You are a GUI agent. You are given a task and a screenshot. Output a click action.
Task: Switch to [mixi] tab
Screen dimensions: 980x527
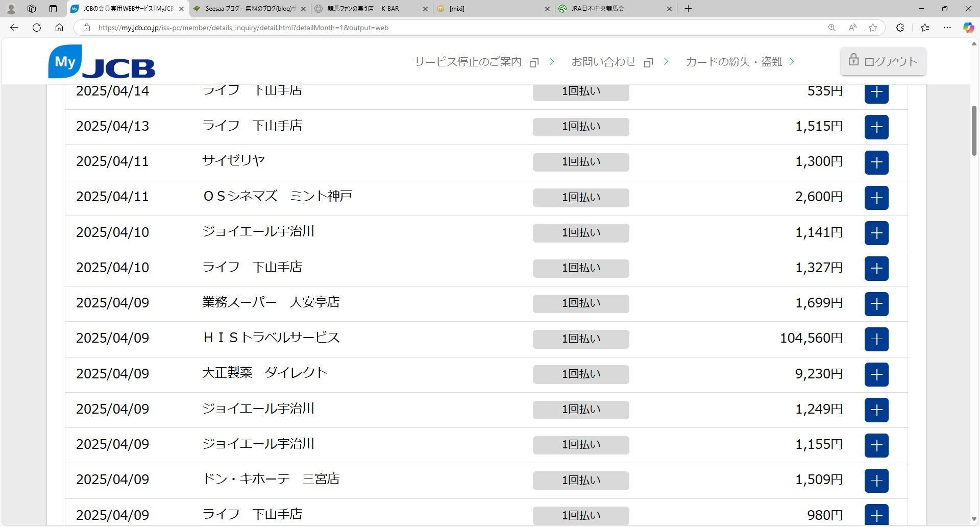tap(493, 9)
